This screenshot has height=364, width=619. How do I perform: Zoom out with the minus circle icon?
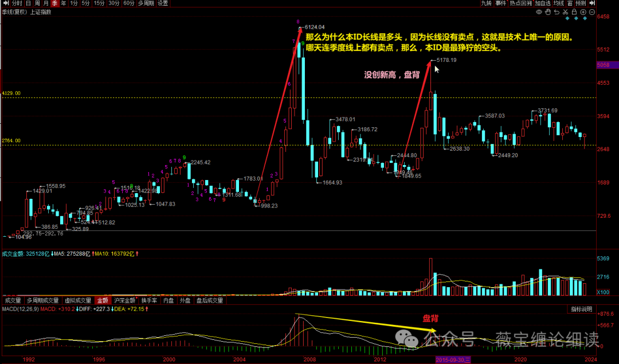tap(591, 12)
